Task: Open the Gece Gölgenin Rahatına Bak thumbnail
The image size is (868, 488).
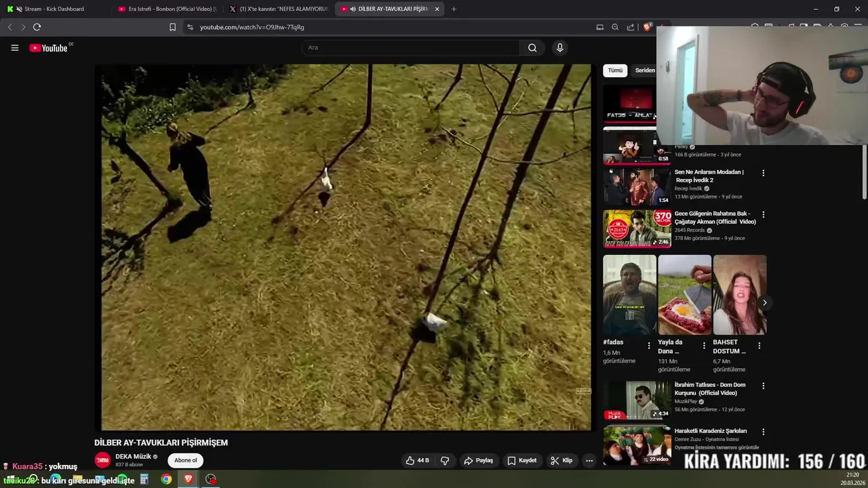Action: (x=637, y=228)
